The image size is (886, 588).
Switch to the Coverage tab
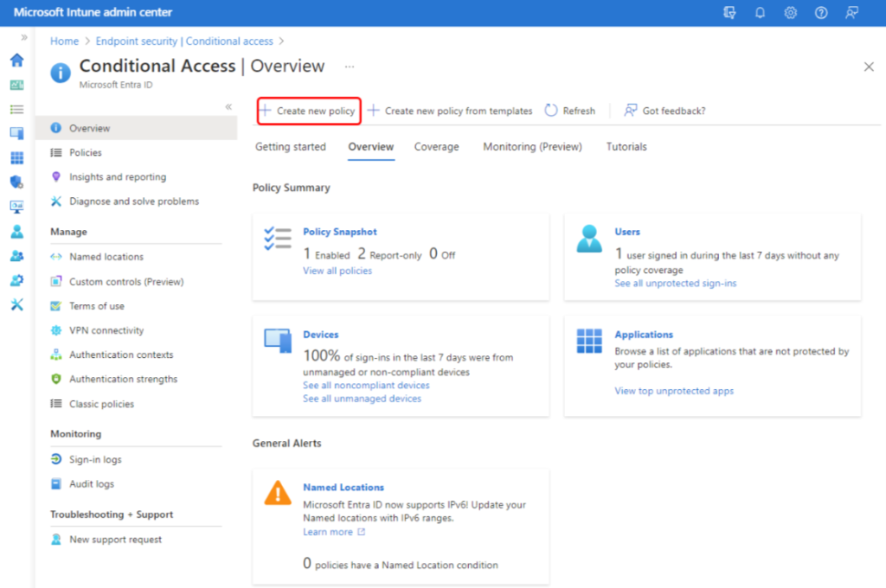(x=436, y=147)
